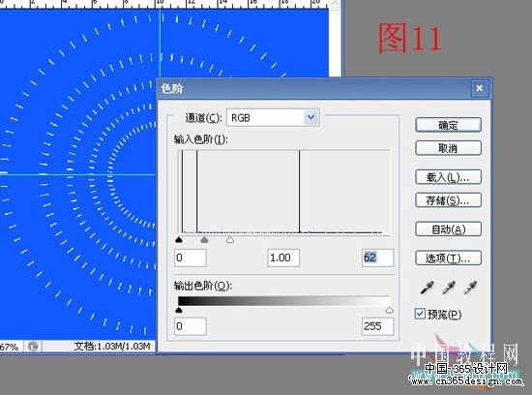Select the black point eyedropper
The width and height of the screenshot is (532, 395).
(427, 288)
